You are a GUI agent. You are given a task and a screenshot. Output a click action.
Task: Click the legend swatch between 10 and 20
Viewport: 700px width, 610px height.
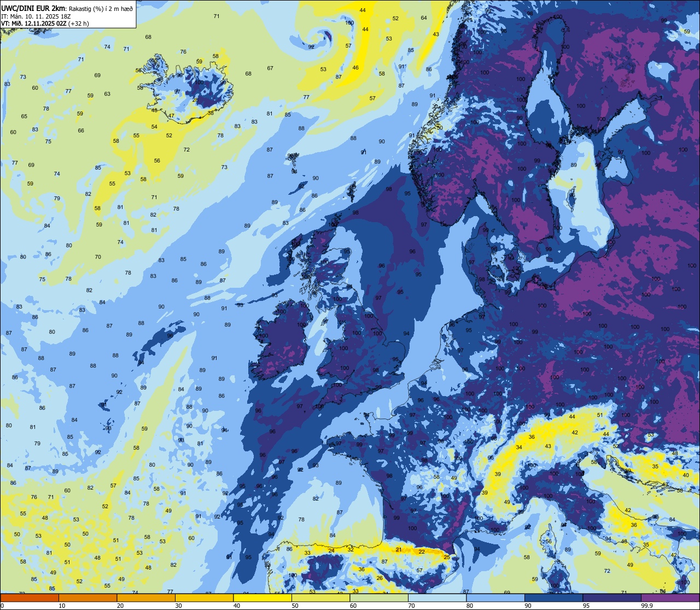click(x=87, y=597)
